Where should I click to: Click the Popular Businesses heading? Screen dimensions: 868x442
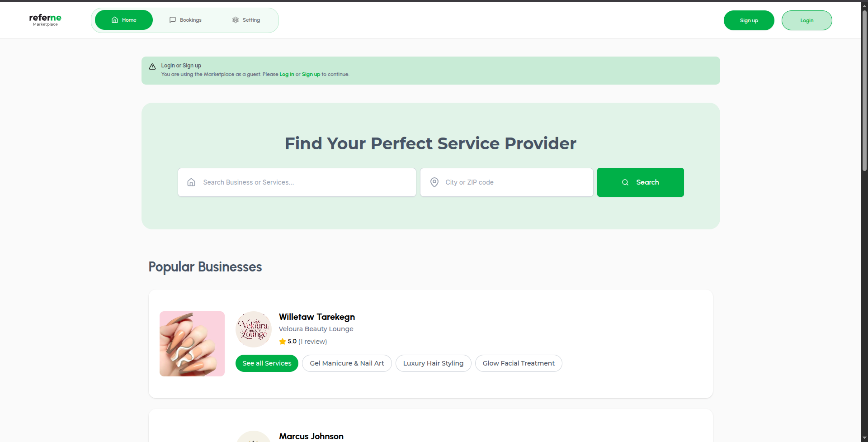click(205, 267)
